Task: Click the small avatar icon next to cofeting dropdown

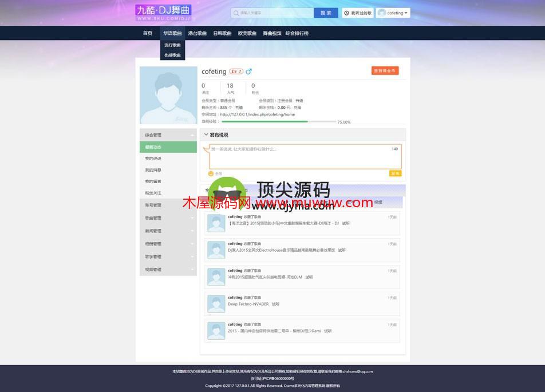Action: tap(381, 13)
